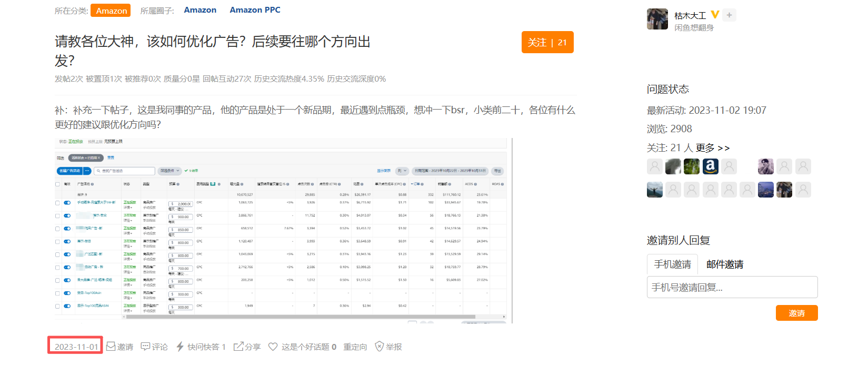The height and width of the screenshot is (374, 868).
Task: Click the lightning bolt 快问快答 icon
Action: [180, 346]
